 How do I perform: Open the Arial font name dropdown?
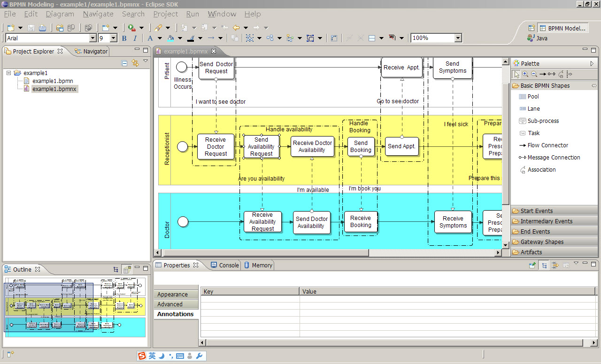tap(92, 38)
